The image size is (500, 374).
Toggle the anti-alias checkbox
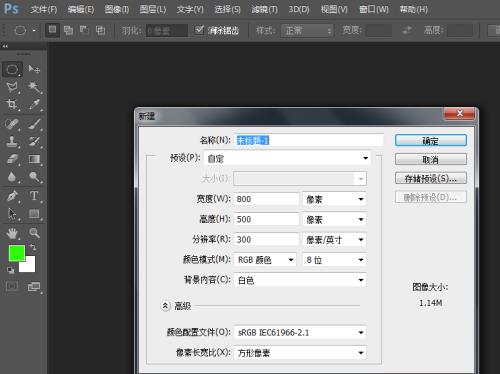(x=199, y=30)
